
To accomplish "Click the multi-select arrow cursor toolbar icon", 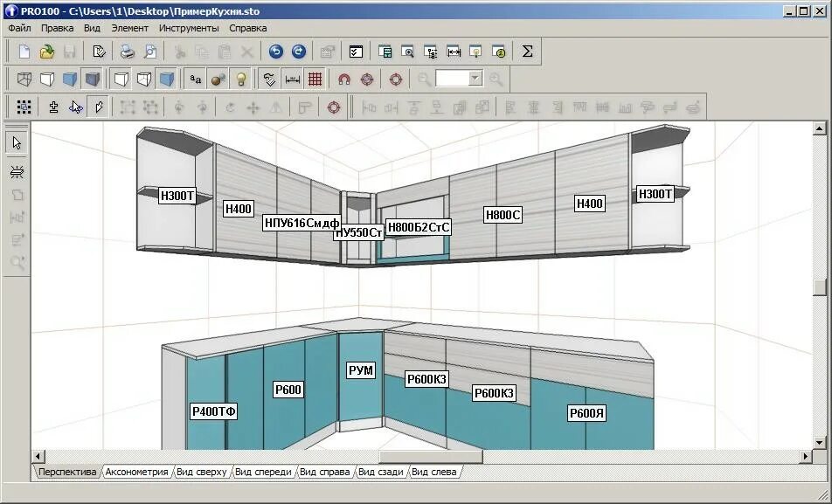I will pyautogui.click(x=76, y=107).
